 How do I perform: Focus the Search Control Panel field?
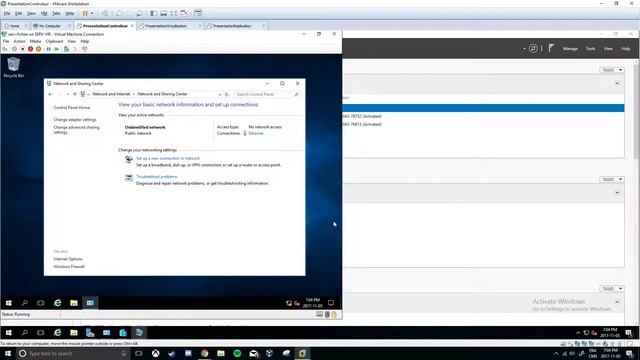click(x=267, y=94)
